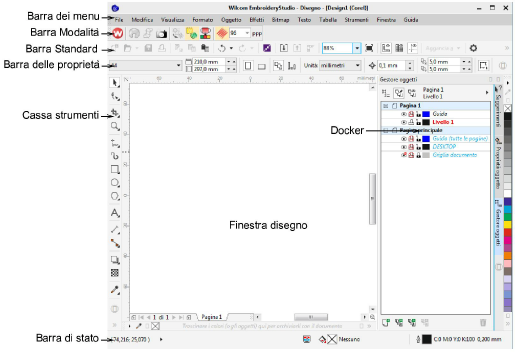The image size is (518, 363).
Task: Select the Pick arrow tool in toolbox
Action: point(115,83)
